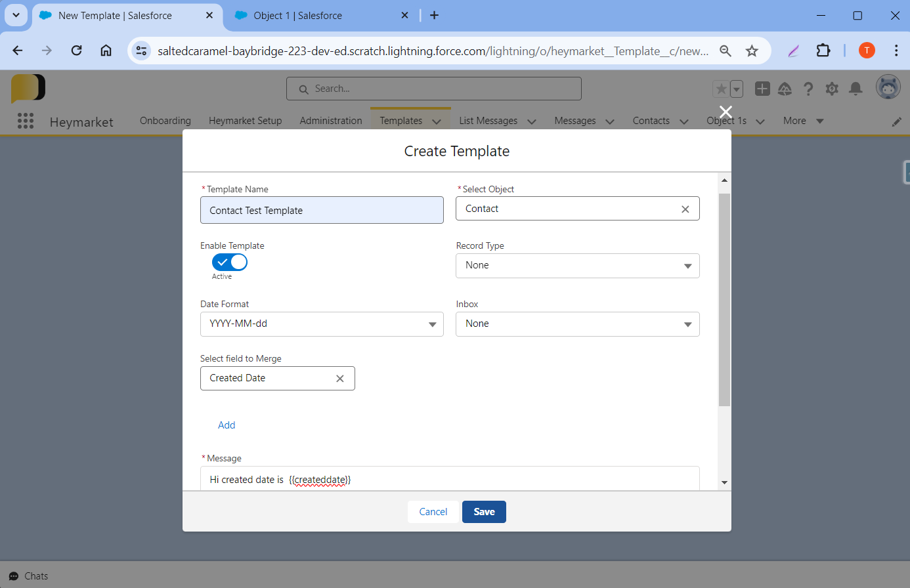
Task: Save the new template
Action: tap(484, 512)
